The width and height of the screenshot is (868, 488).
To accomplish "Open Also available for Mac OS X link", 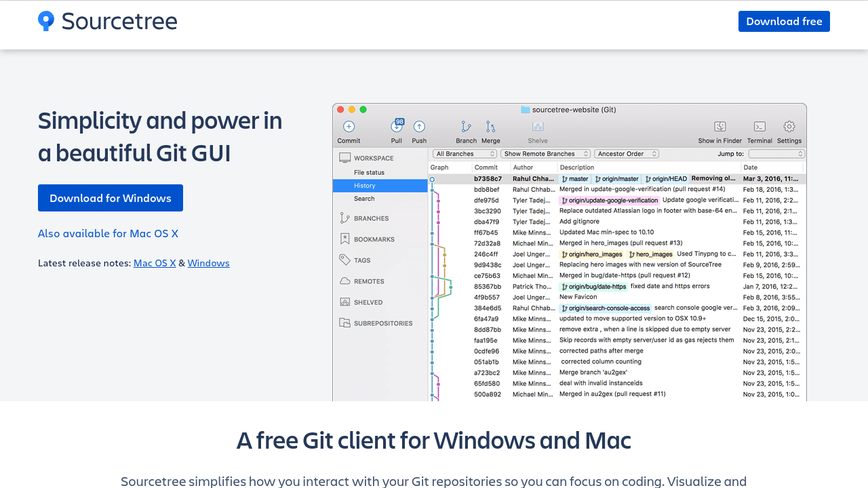I will point(108,233).
